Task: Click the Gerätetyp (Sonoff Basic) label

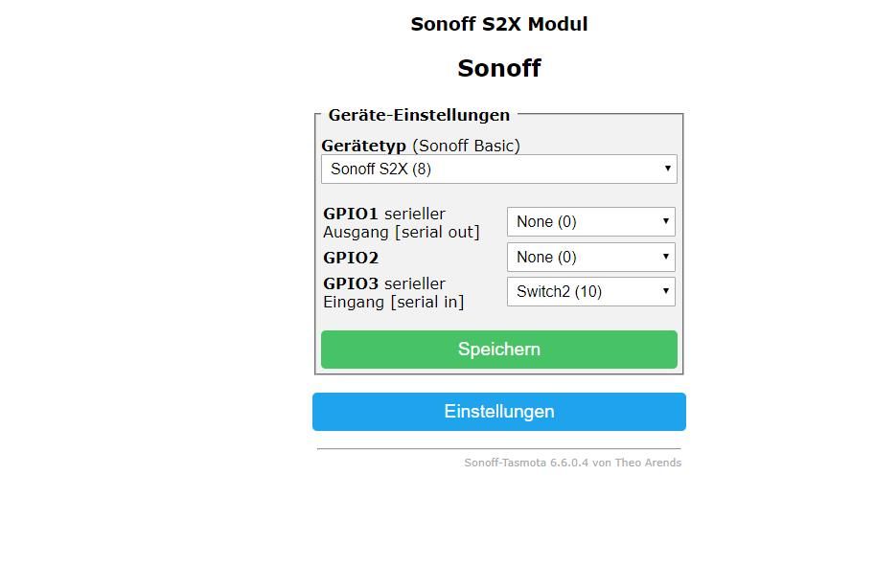Action: pos(421,146)
